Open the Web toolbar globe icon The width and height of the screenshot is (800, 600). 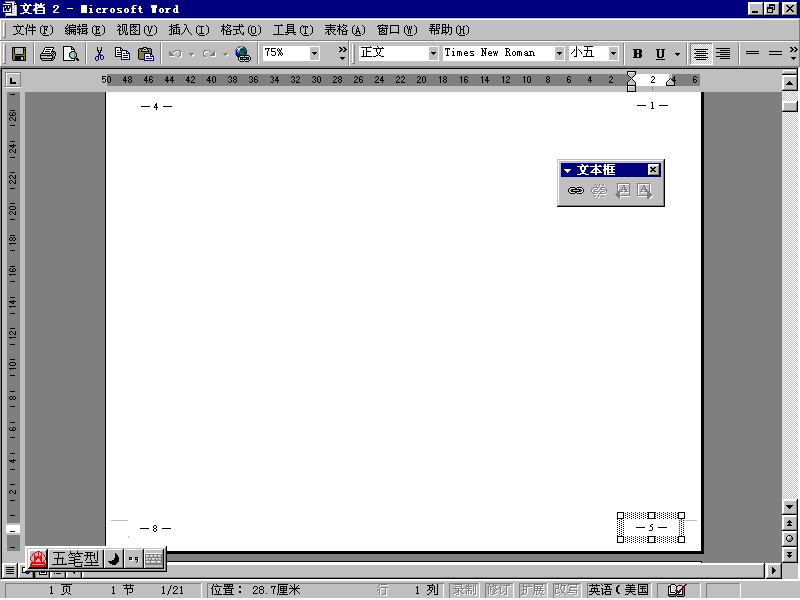[243, 54]
